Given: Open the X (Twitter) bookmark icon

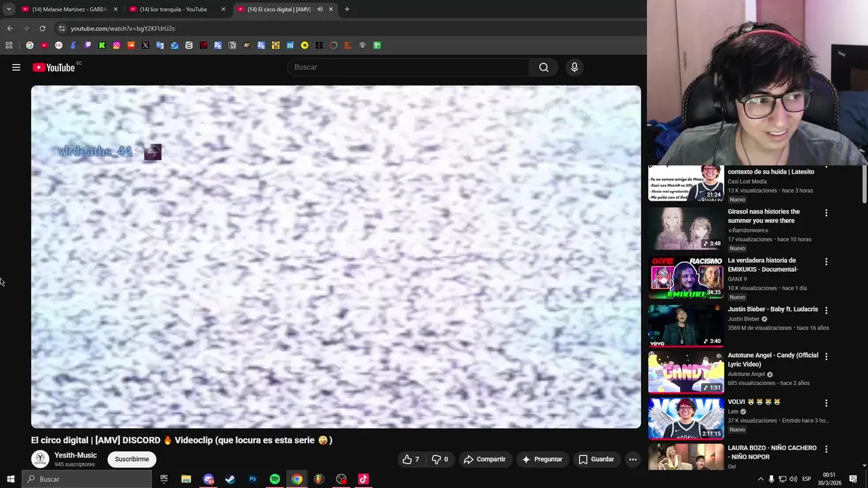Looking at the screenshot, I should (x=145, y=45).
